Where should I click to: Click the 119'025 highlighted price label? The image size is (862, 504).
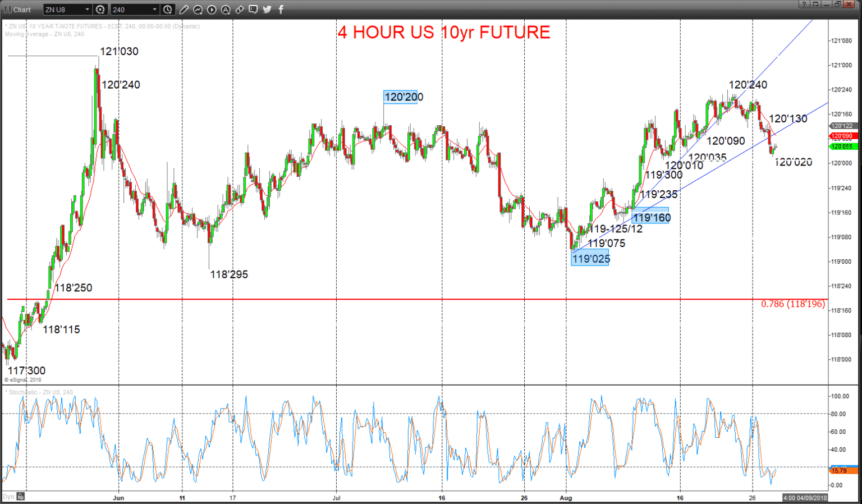(x=590, y=259)
